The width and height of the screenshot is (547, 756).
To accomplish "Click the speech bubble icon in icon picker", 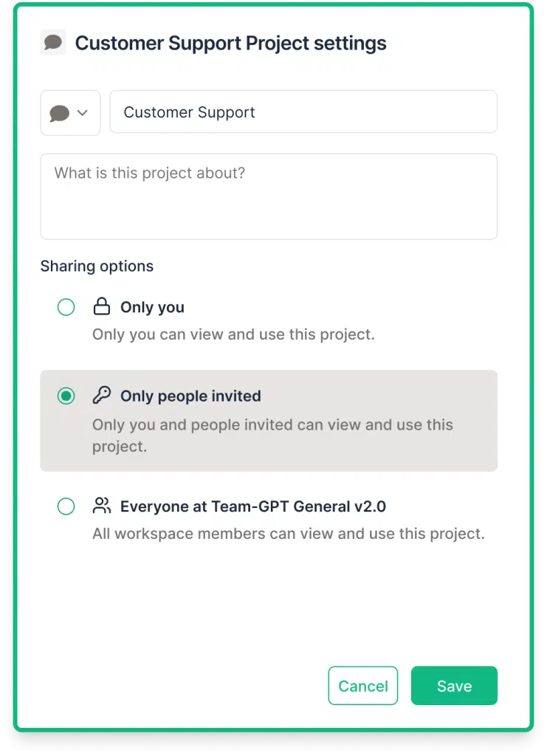I will [x=60, y=113].
